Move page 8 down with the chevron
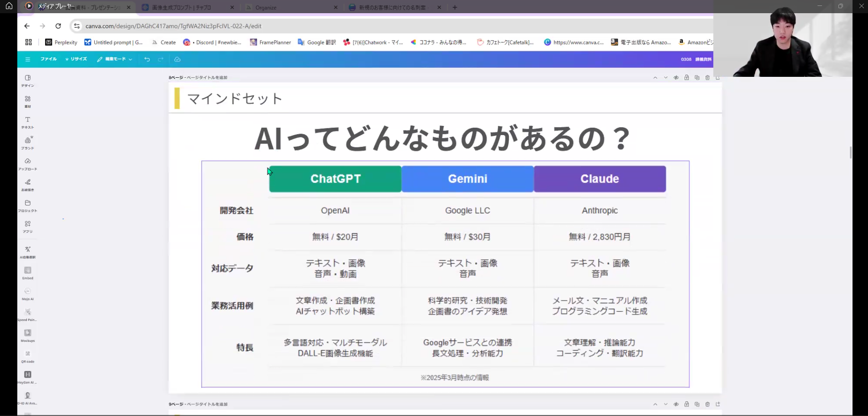This screenshot has height=416, width=868. point(665,78)
